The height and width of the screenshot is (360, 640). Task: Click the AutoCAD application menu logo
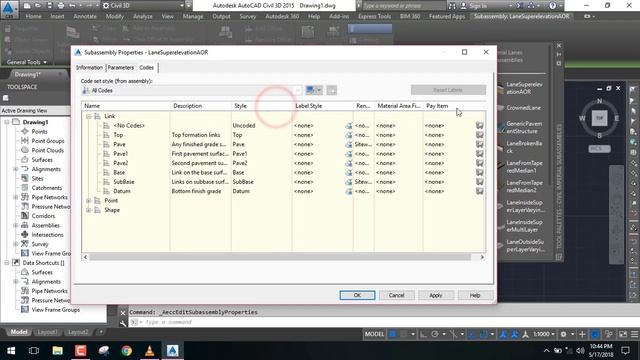coord(9,8)
